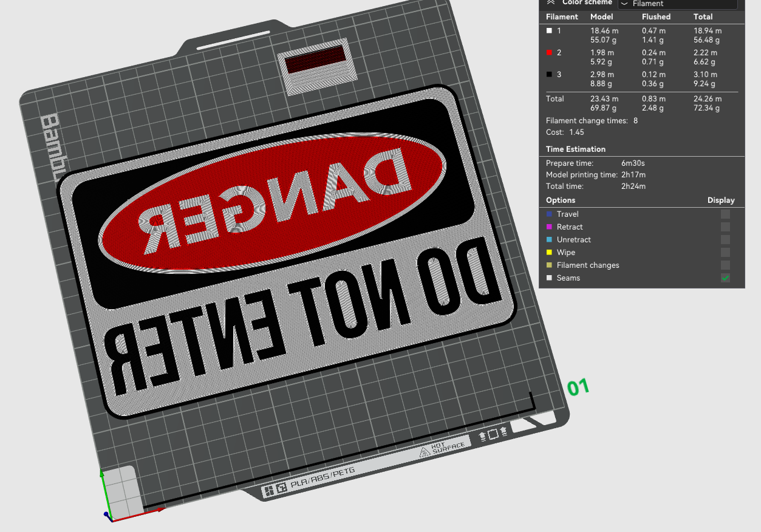
Task: Enable Filament changes display checkbox
Action: 725,265
